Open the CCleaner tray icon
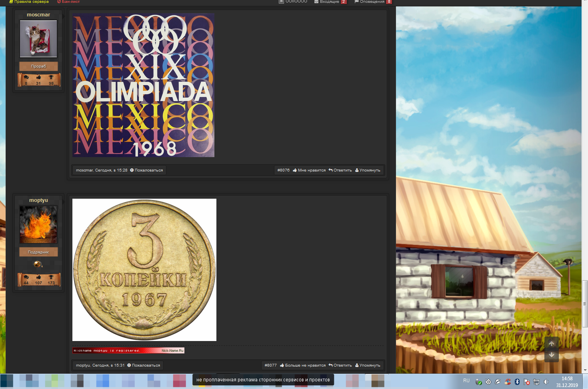The height and width of the screenshot is (389, 588). point(508,382)
